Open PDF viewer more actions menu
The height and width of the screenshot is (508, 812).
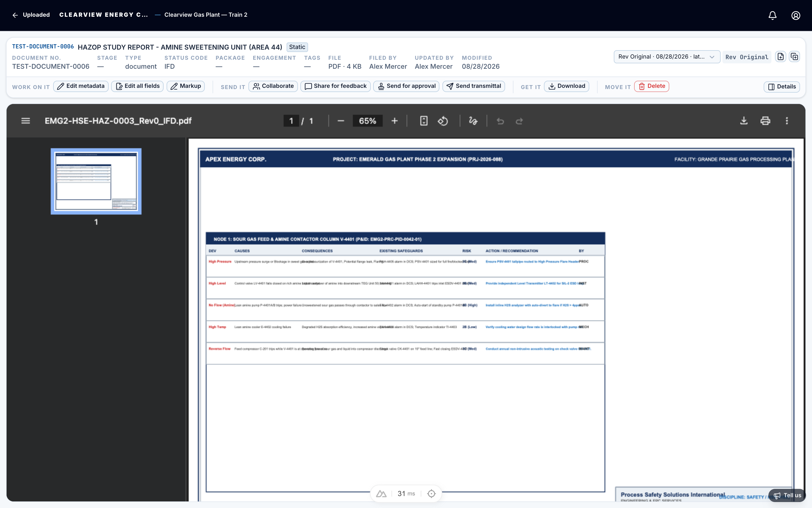787,121
